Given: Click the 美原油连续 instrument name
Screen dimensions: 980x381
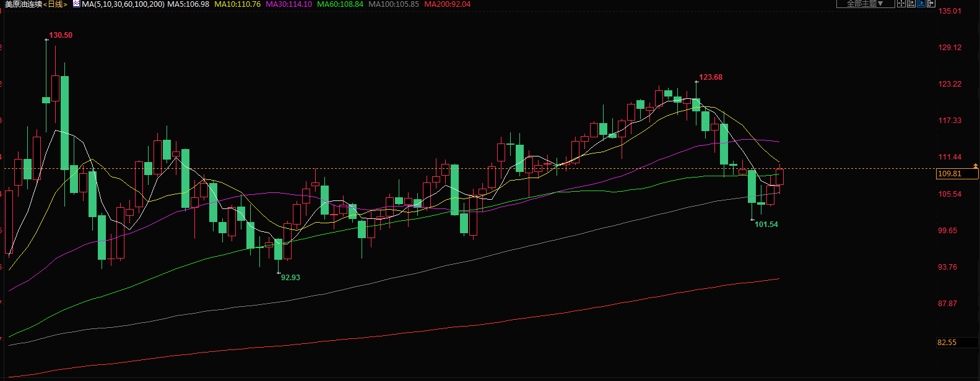Looking at the screenshot, I should pyautogui.click(x=24, y=4).
